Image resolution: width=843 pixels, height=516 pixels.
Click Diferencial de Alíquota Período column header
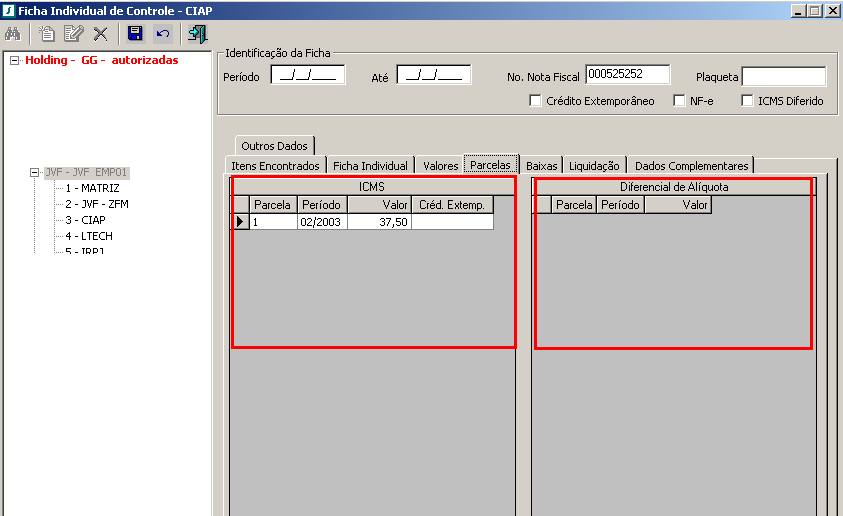(x=620, y=205)
